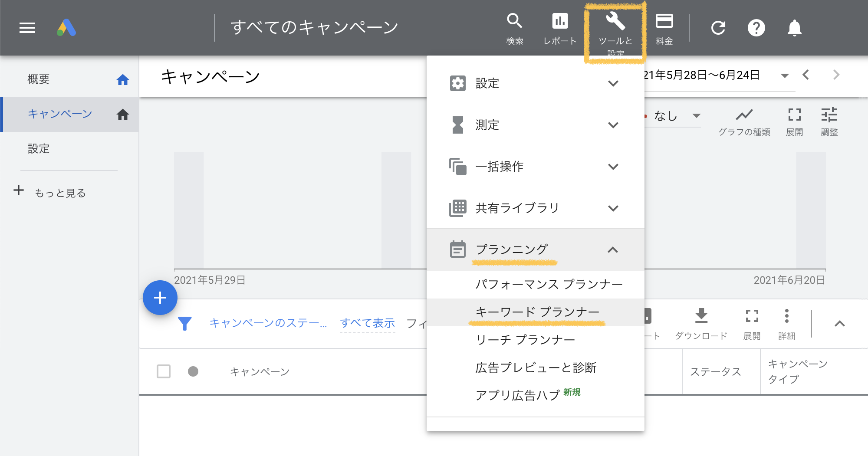Open the hamburger main menu
868x456 pixels.
pos(27,28)
